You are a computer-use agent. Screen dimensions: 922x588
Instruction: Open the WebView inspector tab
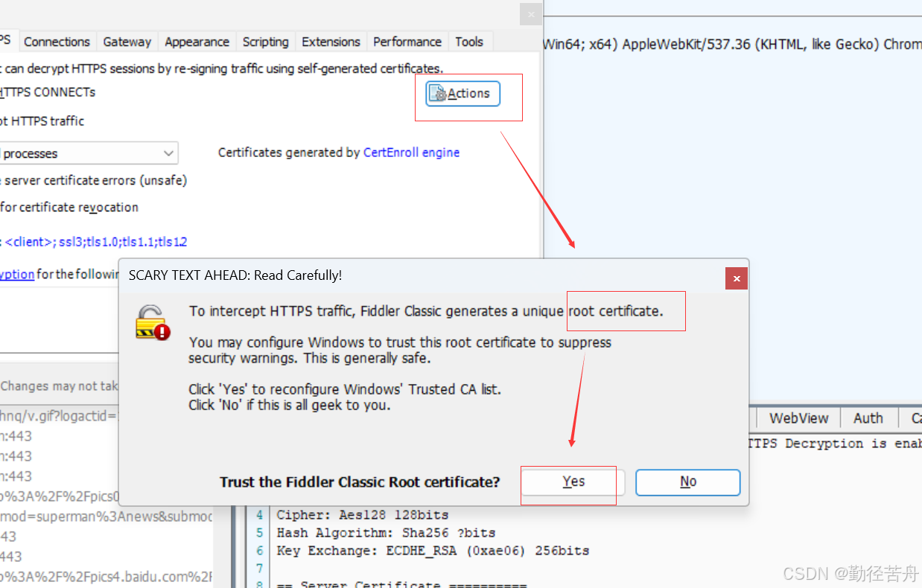pos(799,418)
